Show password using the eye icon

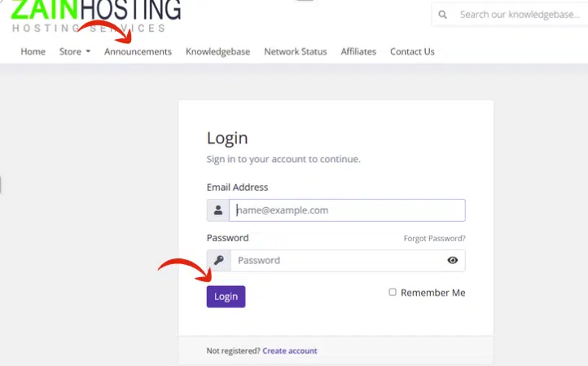[453, 261]
